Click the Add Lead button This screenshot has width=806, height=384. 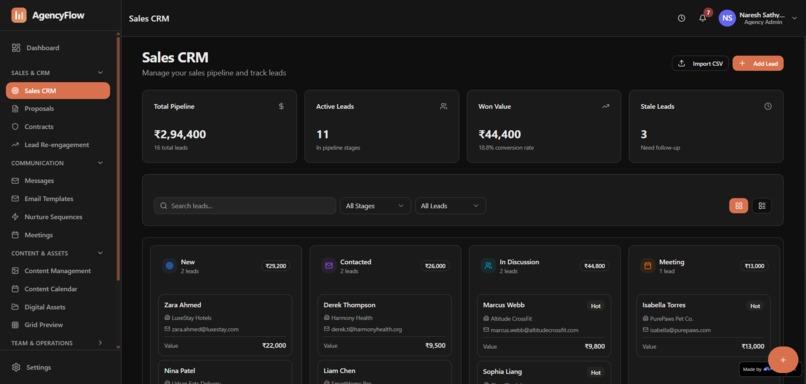click(x=758, y=63)
